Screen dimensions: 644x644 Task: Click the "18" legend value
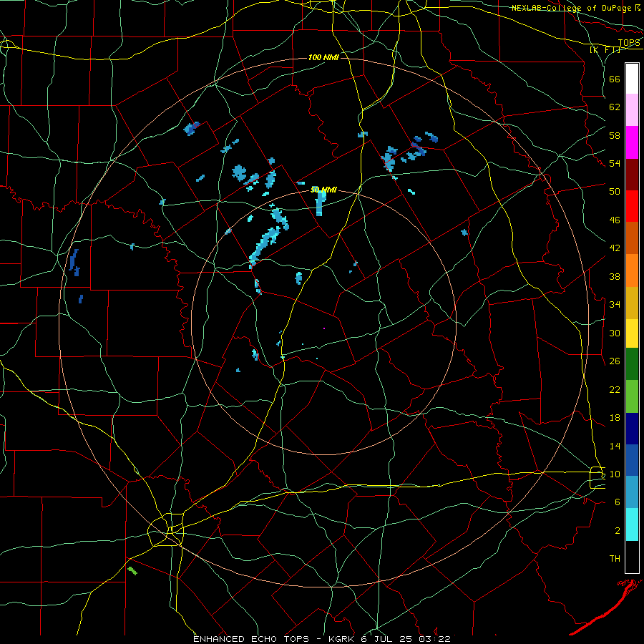coord(615,418)
